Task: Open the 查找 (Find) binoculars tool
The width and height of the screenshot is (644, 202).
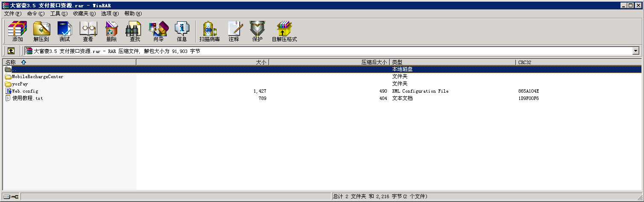Action: point(135,31)
